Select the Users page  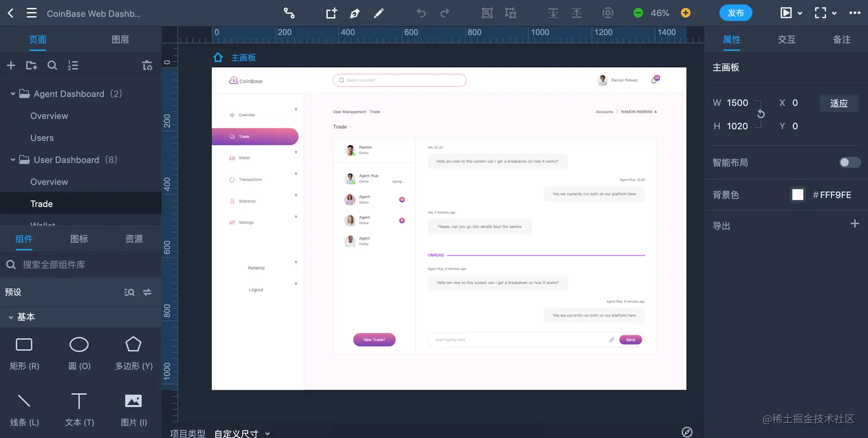[x=42, y=138]
